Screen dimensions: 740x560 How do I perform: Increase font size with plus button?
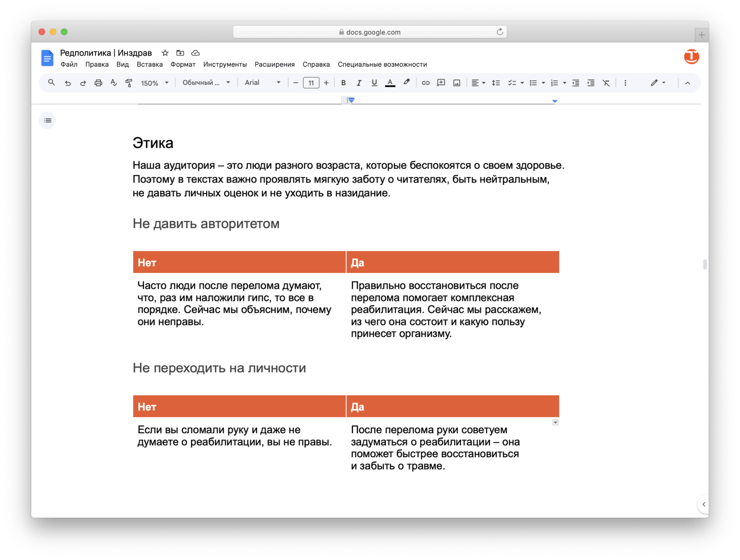click(326, 83)
